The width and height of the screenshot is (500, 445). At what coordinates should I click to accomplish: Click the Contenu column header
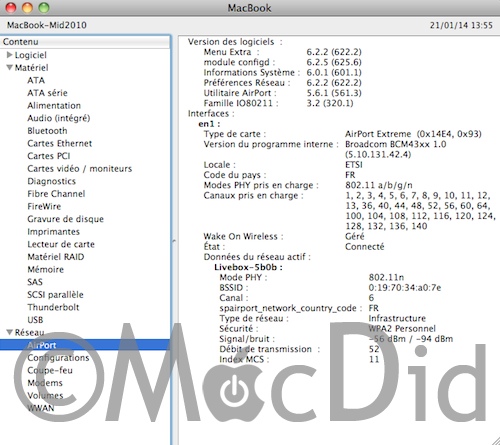coord(85,42)
